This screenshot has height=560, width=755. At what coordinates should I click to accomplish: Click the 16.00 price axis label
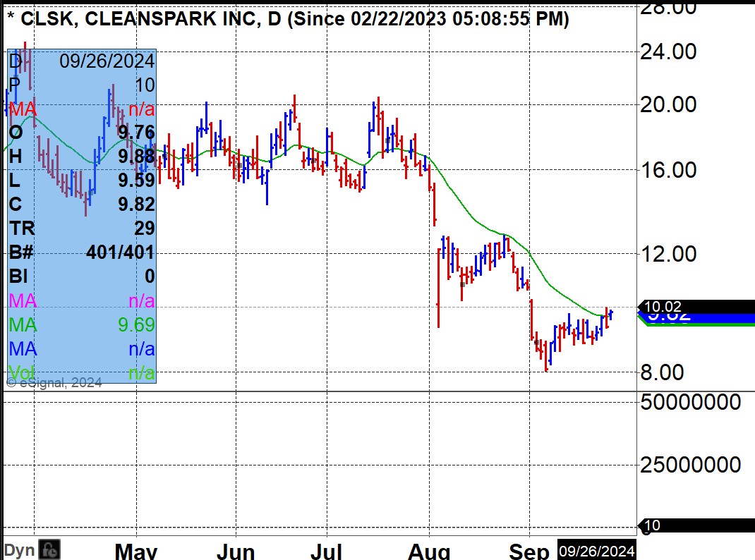[x=668, y=170]
